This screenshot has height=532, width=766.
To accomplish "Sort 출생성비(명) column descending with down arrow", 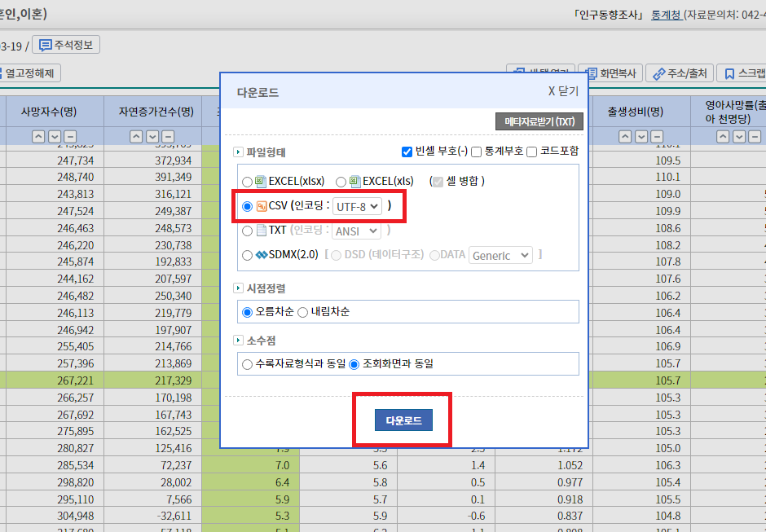I will (641, 137).
